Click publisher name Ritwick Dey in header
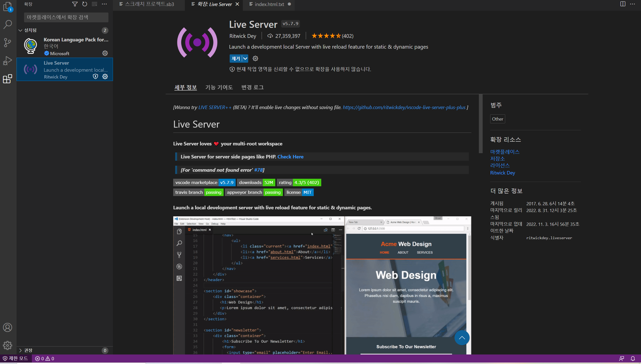 [x=243, y=36]
